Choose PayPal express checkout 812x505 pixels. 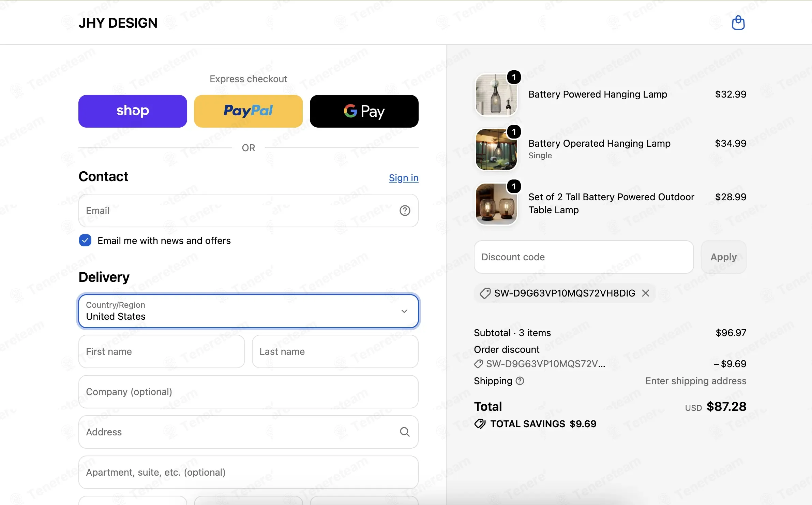click(x=248, y=111)
